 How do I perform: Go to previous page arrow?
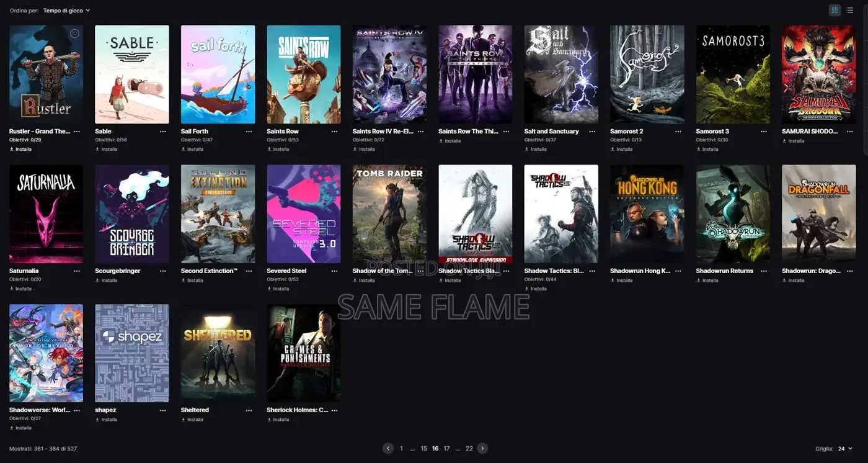(388, 448)
